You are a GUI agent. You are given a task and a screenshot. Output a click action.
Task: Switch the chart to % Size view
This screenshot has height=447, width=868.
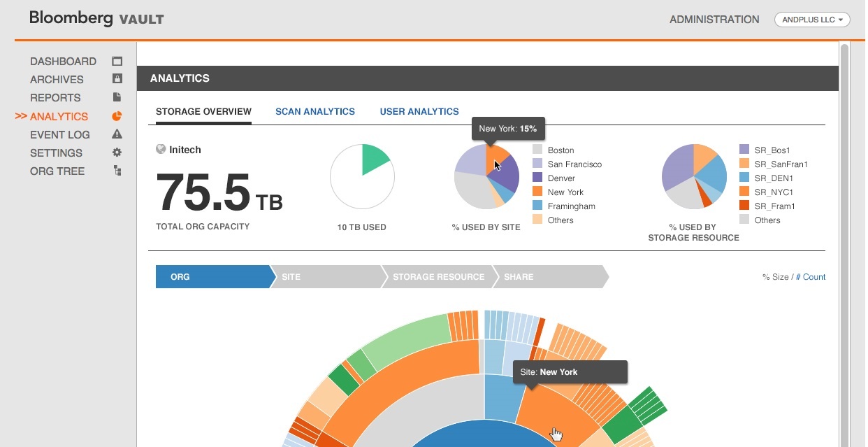[775, 277]
